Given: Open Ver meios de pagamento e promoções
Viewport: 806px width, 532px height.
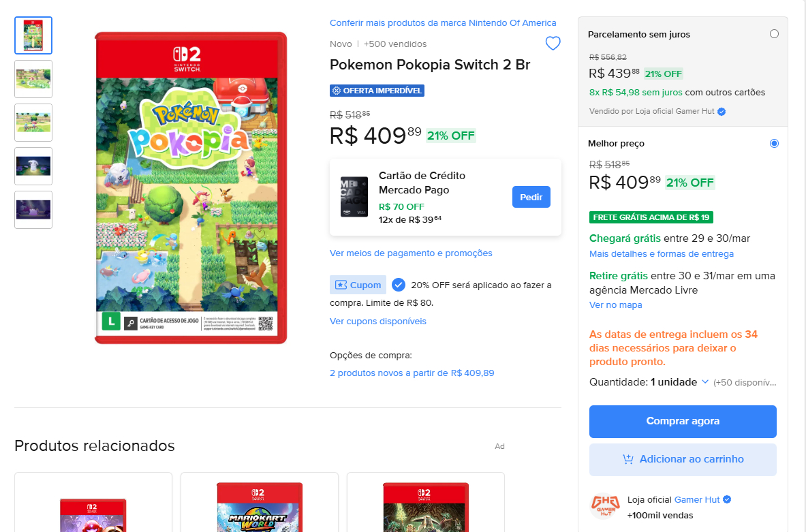Looking at the screenshot, I should pos(411,253).
